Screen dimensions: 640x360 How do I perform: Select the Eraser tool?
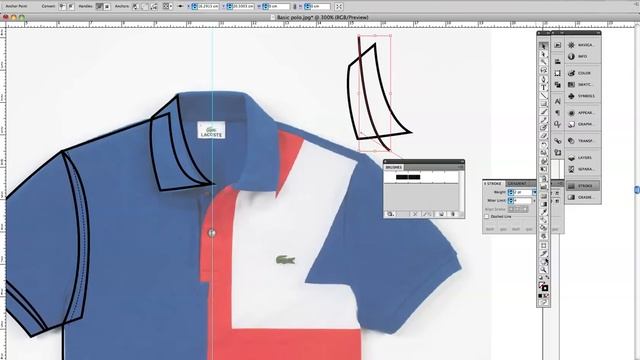(x=543, y=136)
